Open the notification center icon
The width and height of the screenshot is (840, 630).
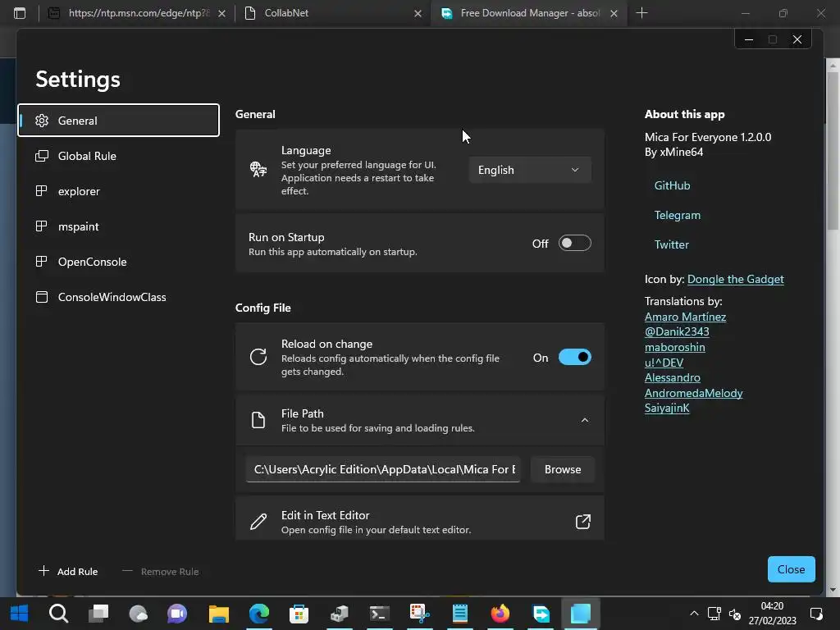click(x=816, y=614)
